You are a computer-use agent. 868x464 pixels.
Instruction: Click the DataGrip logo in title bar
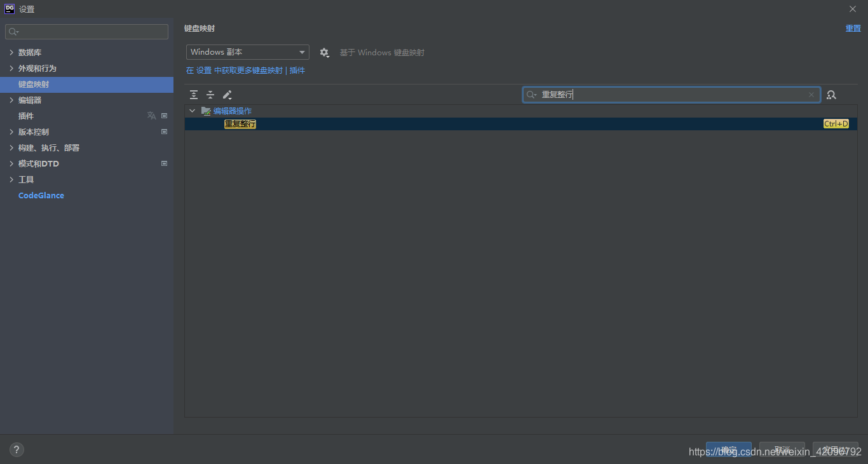(10, 9)
